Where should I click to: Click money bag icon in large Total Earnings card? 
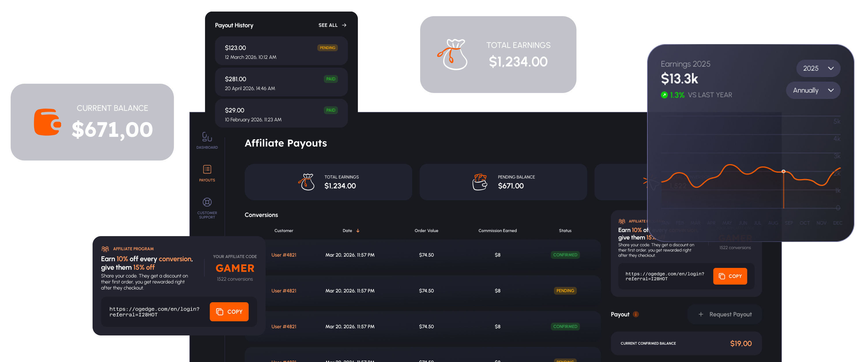[x=452, y=54]
